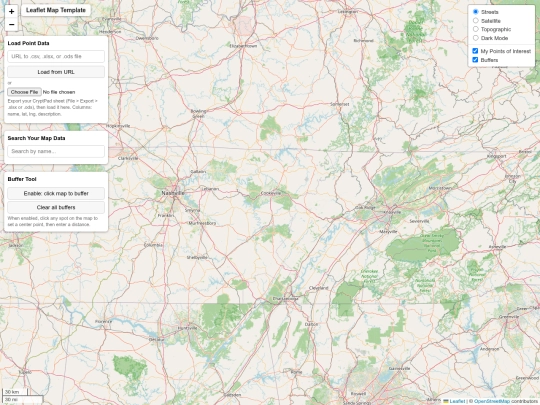Screen dimensions: 540x405
Task: Click the Cookeville city label
Action: point(271,193)
